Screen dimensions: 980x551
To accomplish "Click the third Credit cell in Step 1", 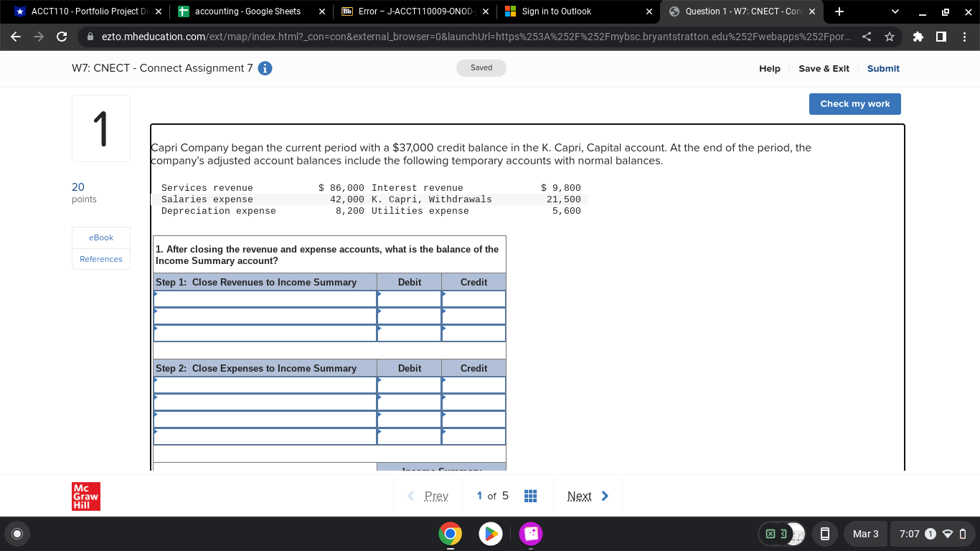I will click(474, 333).
